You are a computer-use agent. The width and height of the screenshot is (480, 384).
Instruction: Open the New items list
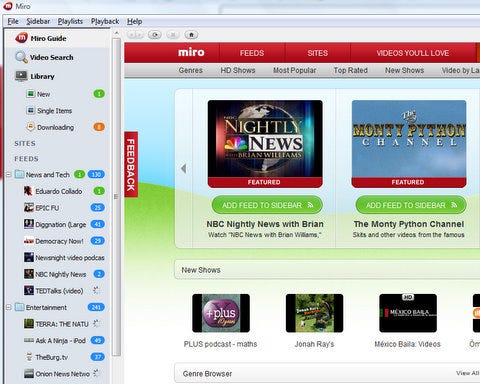(57, 94)
